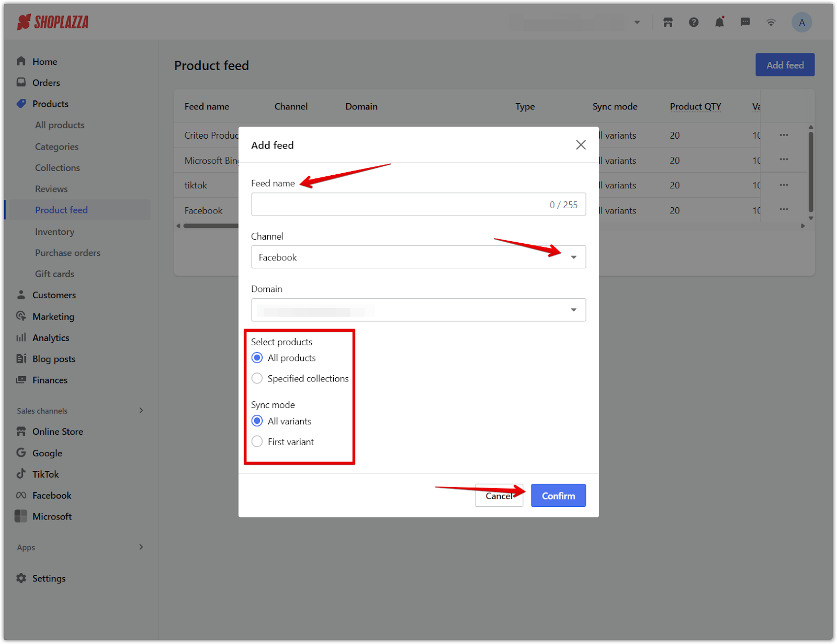Open Product feed in sidebar

pyautogui.click(x=61, y=210)
